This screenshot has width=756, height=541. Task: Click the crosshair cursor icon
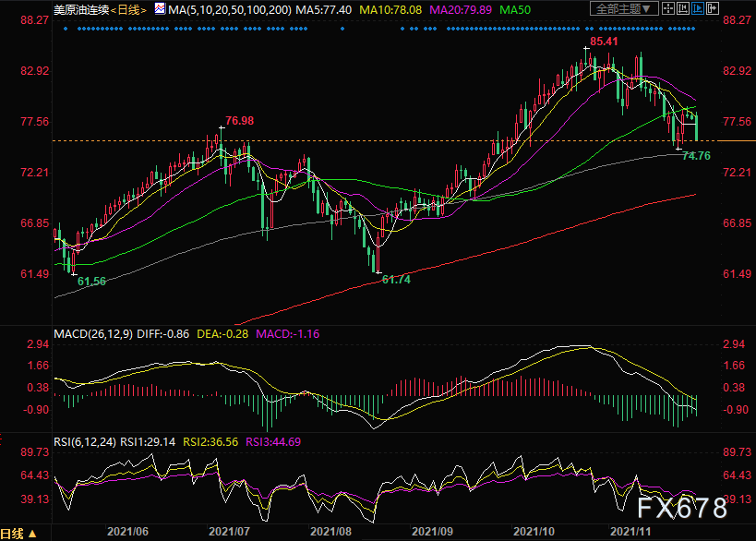(667, 8)
